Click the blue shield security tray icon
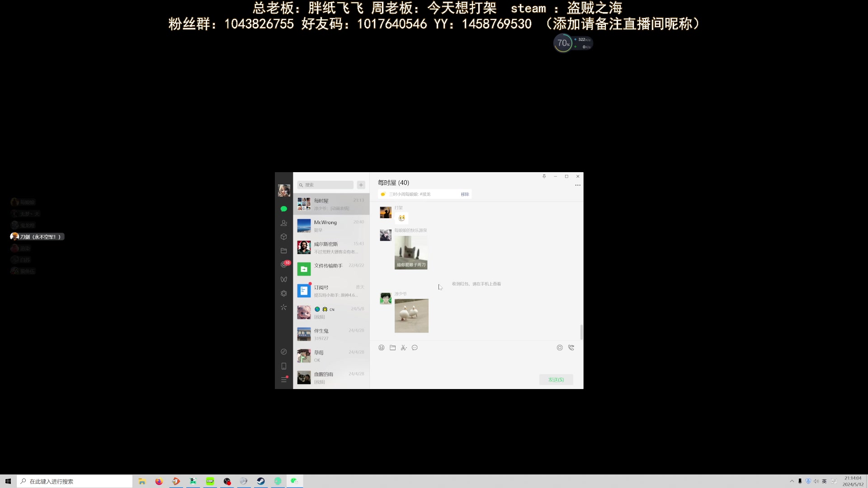The height and width of the screenshot is (488, 868). (808, 481)
